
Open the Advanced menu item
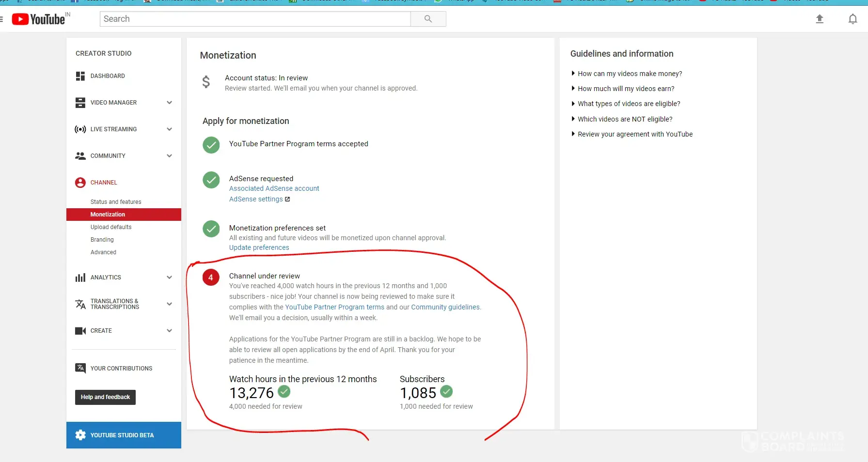pyautogui.click(x=103, y=252)
